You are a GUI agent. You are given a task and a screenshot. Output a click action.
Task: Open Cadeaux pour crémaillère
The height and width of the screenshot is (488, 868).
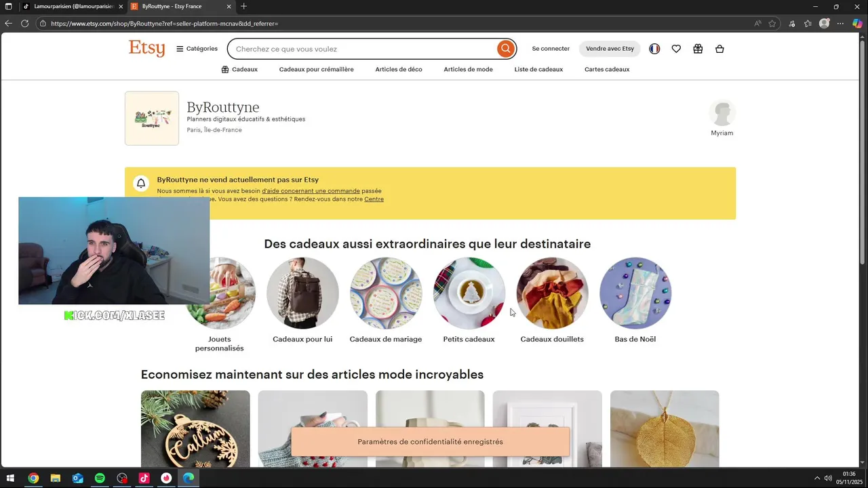(x=316, y=69)
